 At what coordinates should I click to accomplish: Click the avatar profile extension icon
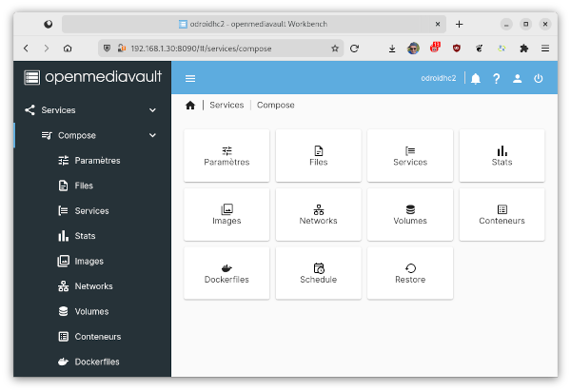click(413, 48)
